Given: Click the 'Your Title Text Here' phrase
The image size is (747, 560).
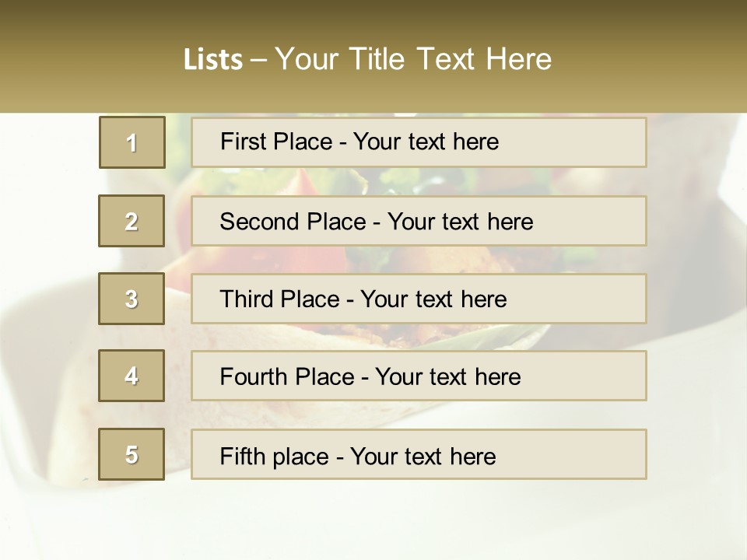Looking at the screenshot, I should pos(413,59).
